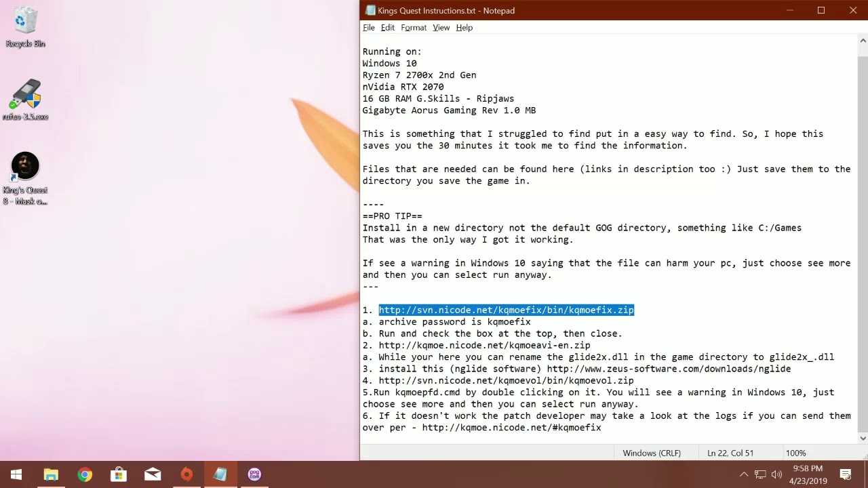
Task: Open GOG Galaxy from the taskbar
Action: click(254, 474)
